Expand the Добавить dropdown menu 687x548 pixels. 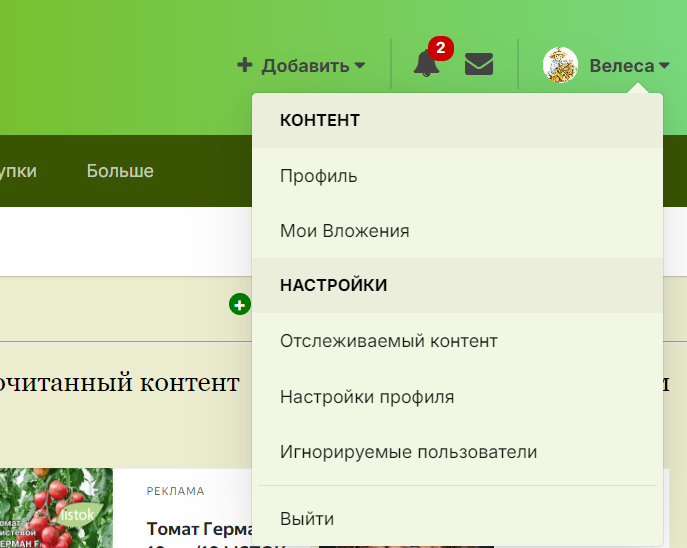coord(301,66)
